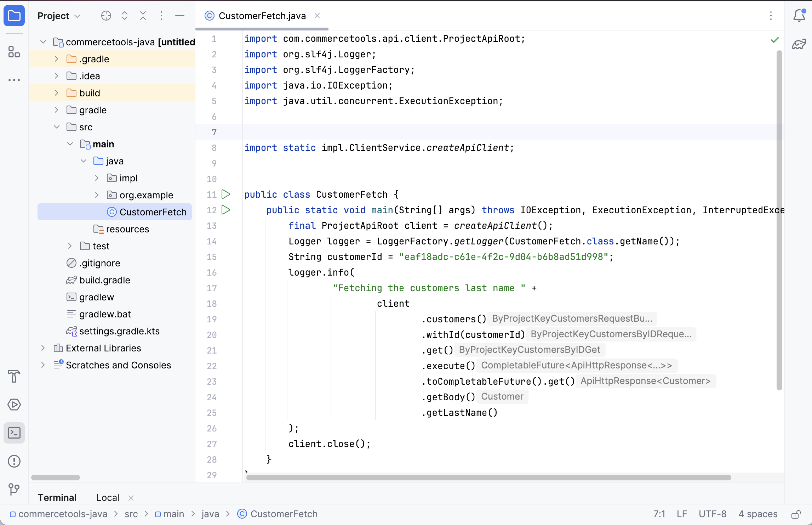Click the UTF-8 encoding status button
Screen dimensions: 812x525
click(x=712, y=514)
